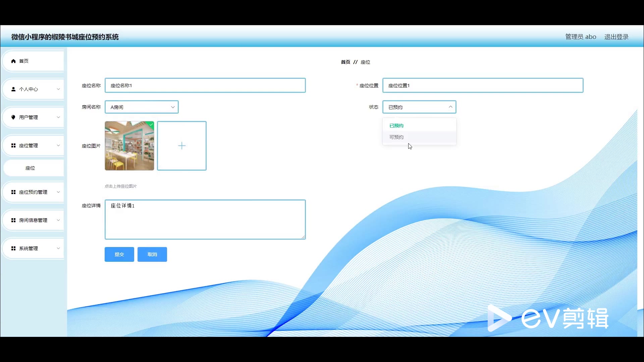Viewport: 644px width, 362px height.
Task: Click the grid icon beside 座位管理
Action: coord(13,145)
